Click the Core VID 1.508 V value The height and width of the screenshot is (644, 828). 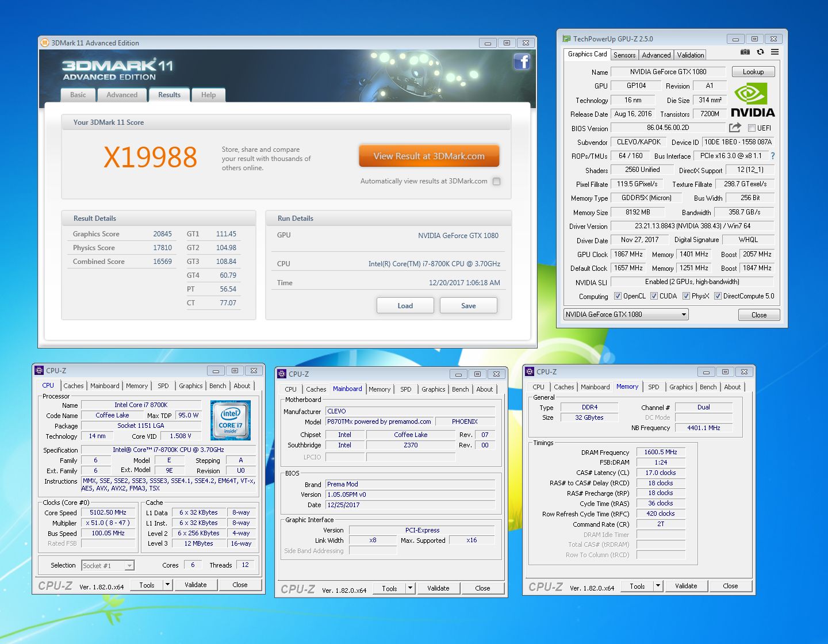(x=181, y=436)
